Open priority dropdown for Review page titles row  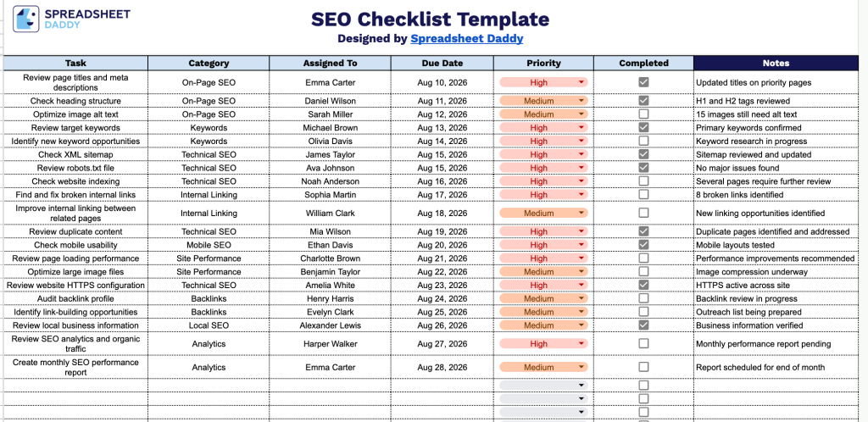click(x=581, y=82)
